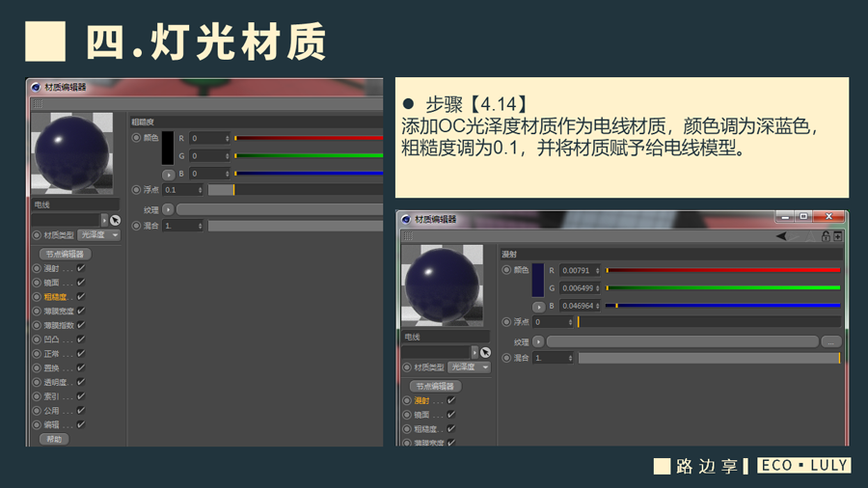Click the Cinema 4D logo in the Diffuse window title

pos(406,219)
